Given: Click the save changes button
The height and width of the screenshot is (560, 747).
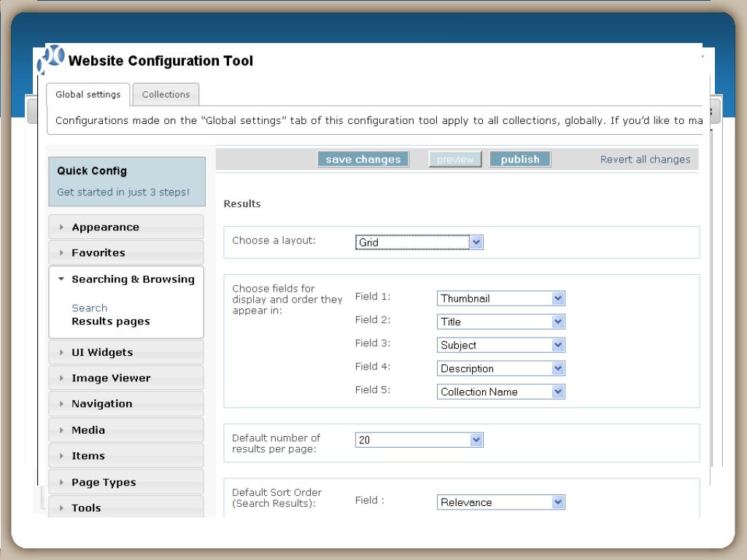Looking at the screenshot, I should coord(363,160).
